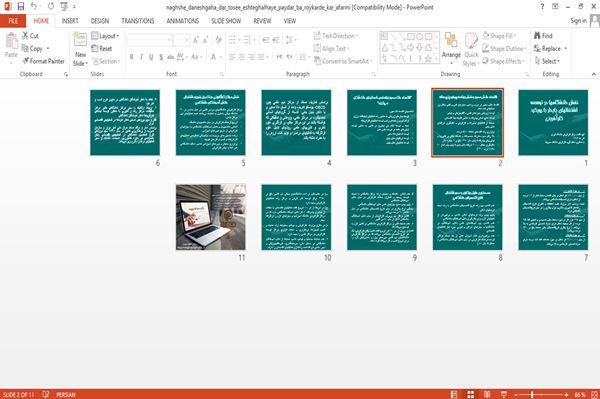Toggle Underline formatting
600x399 pixels.
[151, 57]
